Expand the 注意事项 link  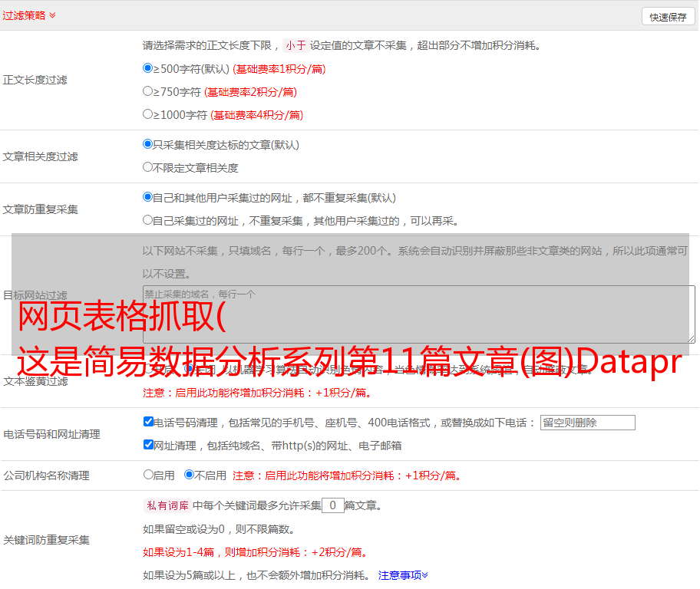click(403, 575)
